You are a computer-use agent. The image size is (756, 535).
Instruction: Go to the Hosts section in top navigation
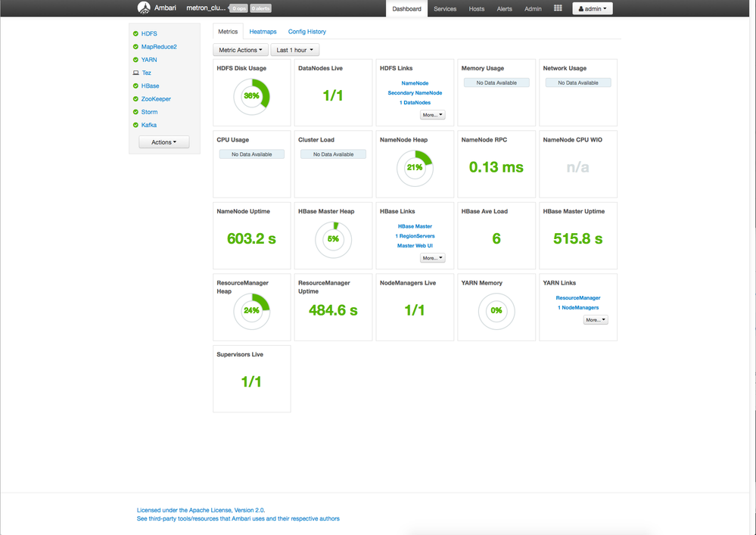point(476,8)
